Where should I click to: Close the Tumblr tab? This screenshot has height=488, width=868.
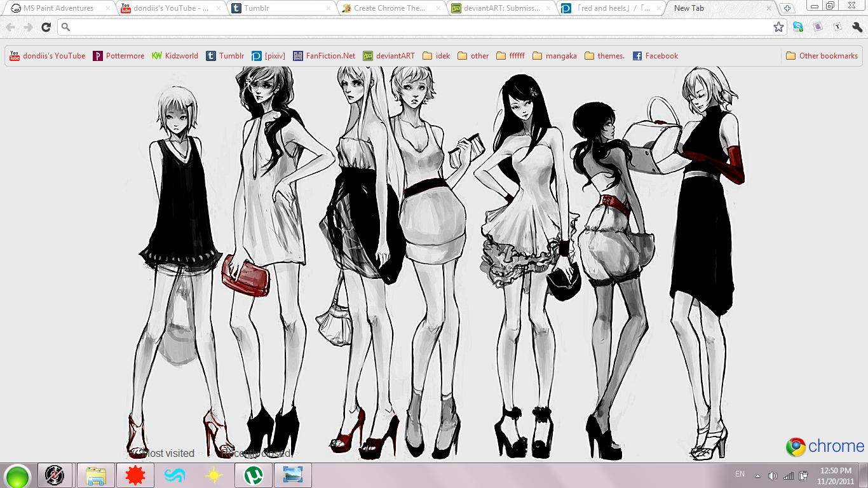click(329, 9)
